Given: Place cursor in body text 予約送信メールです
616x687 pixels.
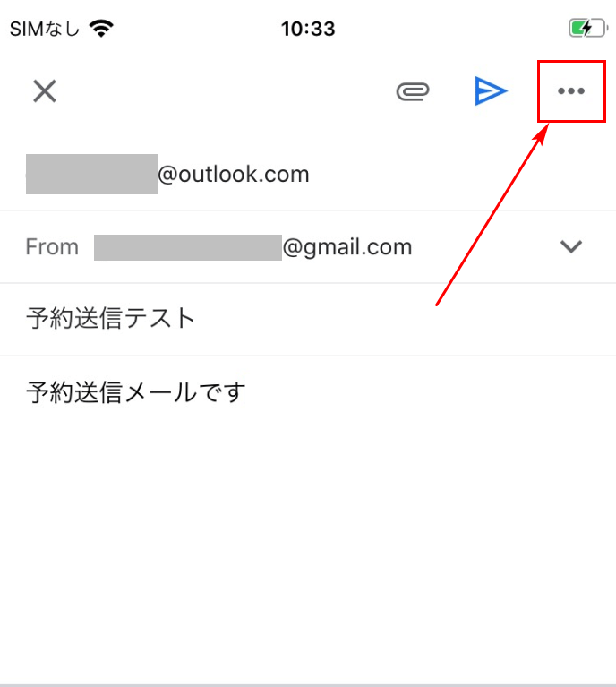Looking at the screenshot, I should point(135,391).
